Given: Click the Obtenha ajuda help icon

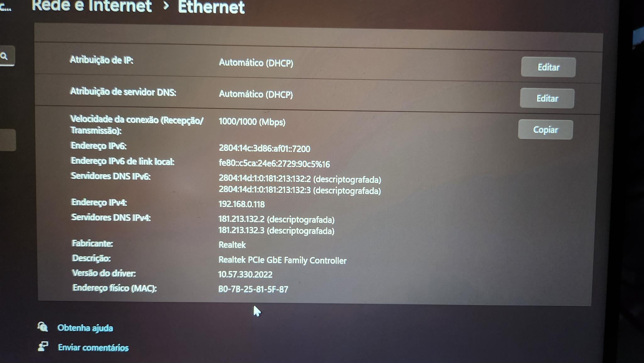Looking at the screenshot, I should (42, 327).
